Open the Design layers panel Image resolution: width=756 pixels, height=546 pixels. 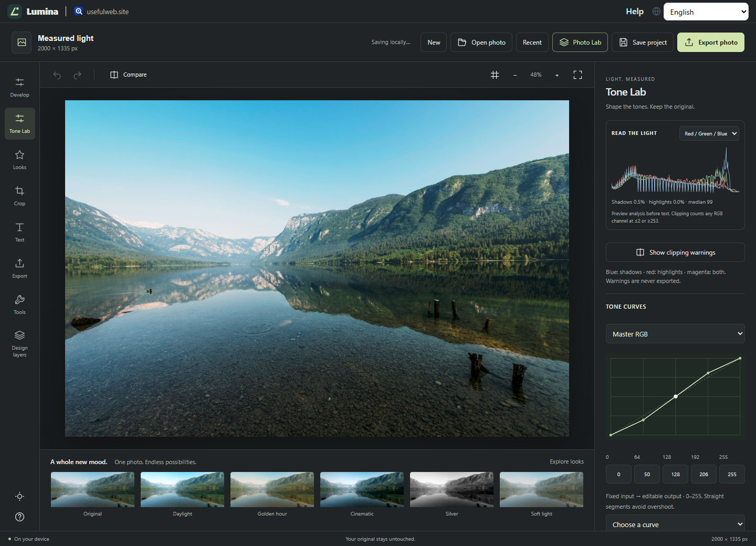tap(19, 344)
